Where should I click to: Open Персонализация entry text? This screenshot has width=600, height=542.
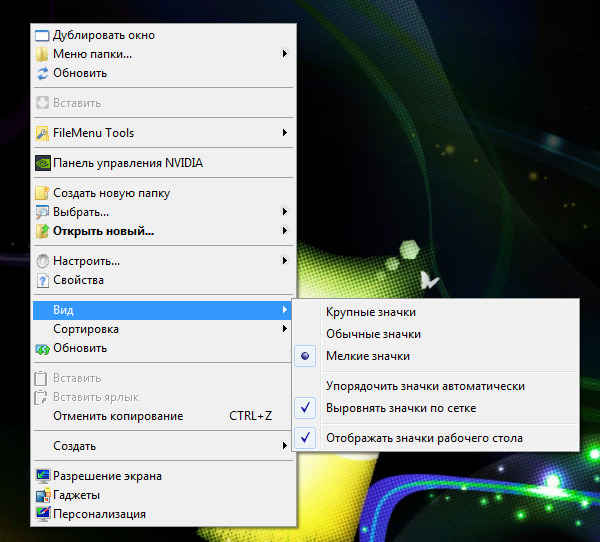point(99,514)
